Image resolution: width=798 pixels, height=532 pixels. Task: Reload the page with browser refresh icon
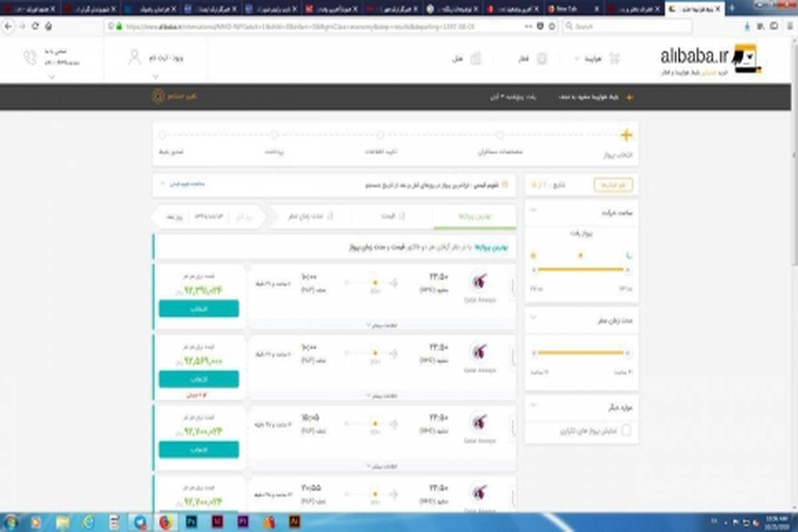[x=35, y=25]
